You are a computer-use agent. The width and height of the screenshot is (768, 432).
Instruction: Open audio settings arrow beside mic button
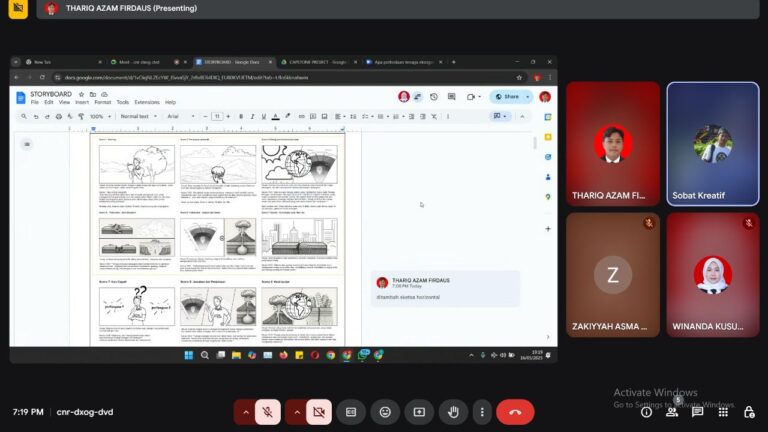(245, 412)
